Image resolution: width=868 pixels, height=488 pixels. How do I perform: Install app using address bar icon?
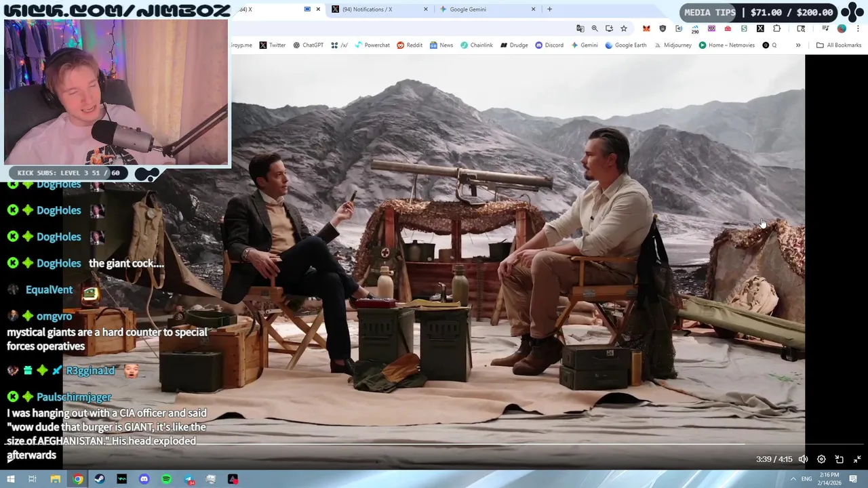point(609,28)
